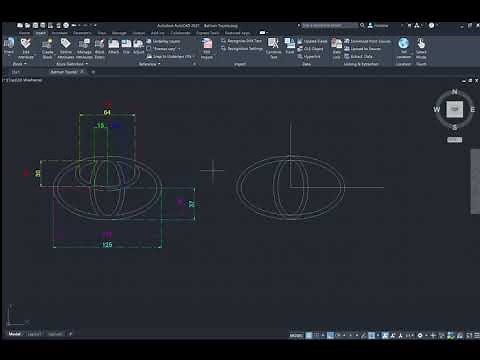Toggle the MODEL space button in status bar
Image resolution: width=480 pixels, height=360 pixels.
point(296,335)
